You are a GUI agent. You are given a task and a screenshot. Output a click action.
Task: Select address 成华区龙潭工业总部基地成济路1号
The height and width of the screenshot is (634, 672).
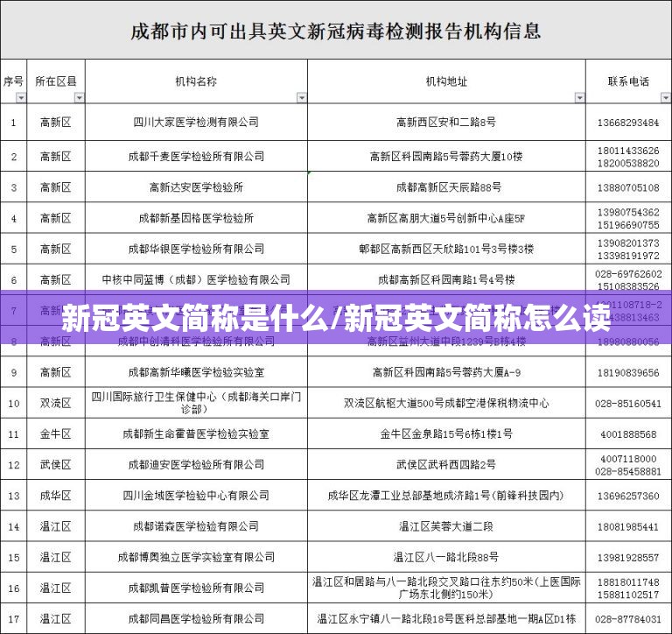point(446,496)
